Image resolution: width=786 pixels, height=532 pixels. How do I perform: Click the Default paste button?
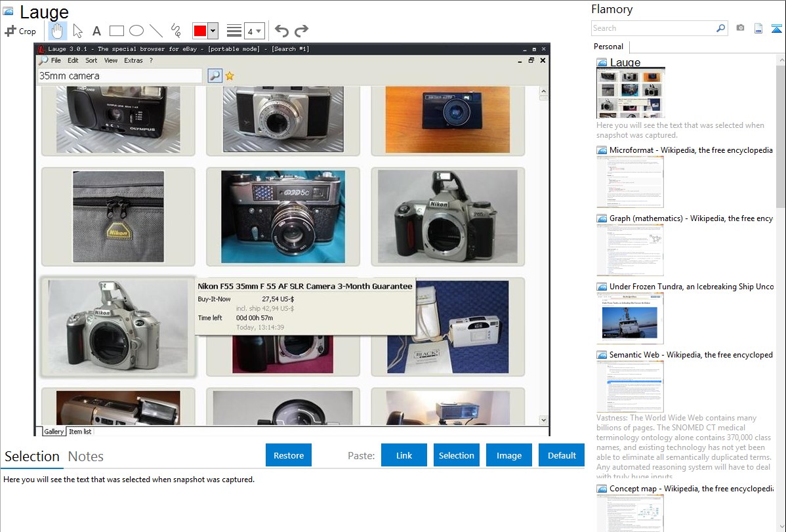point(562,455)
